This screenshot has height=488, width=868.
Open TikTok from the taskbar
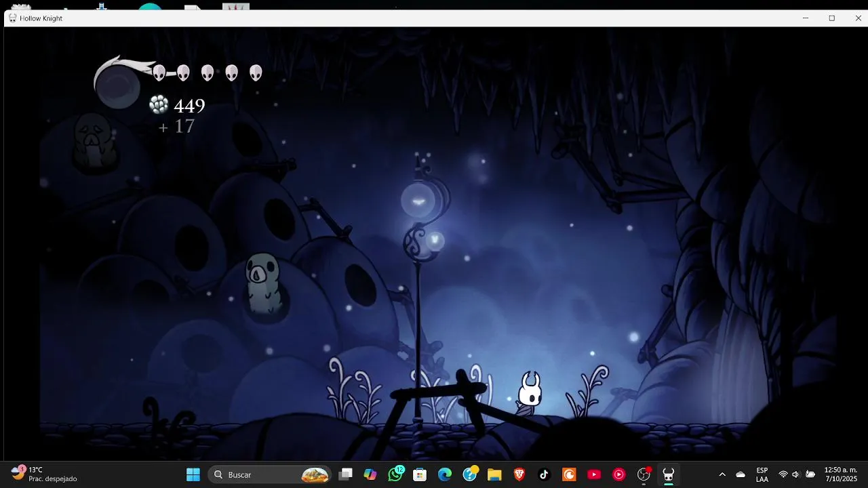[x=544, y=474]
